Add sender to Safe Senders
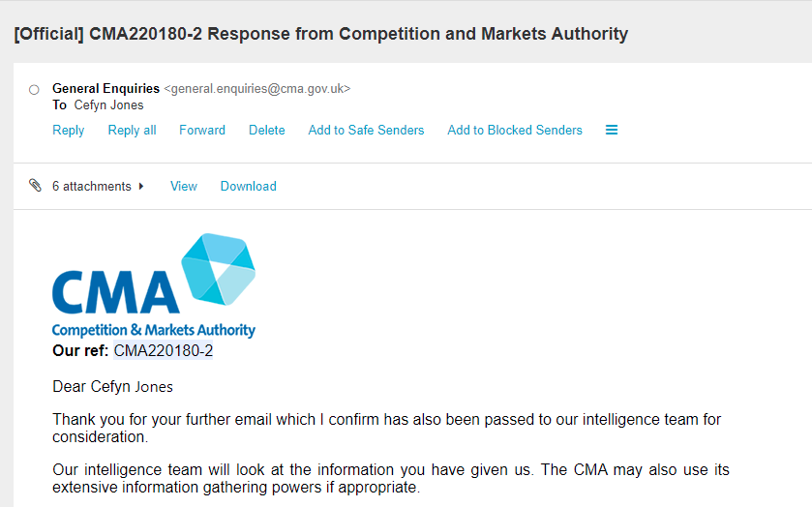Viewport: 812px width, 507px height. [x=366, y=130]
